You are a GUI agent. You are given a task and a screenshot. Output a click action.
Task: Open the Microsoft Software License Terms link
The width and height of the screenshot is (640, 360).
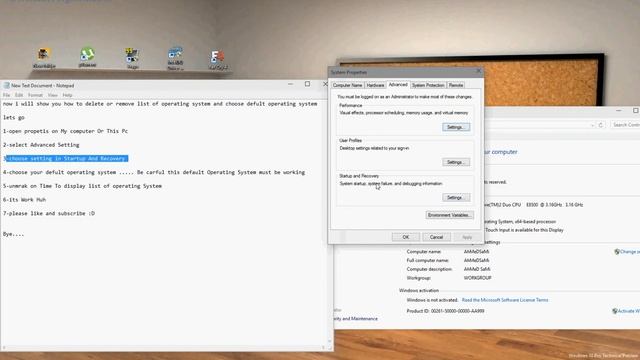pos(505,300)
